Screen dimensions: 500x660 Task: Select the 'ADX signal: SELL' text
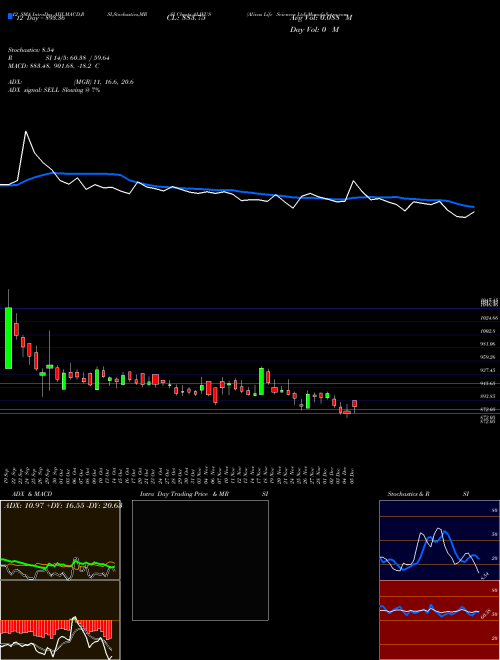coord(34,90)
